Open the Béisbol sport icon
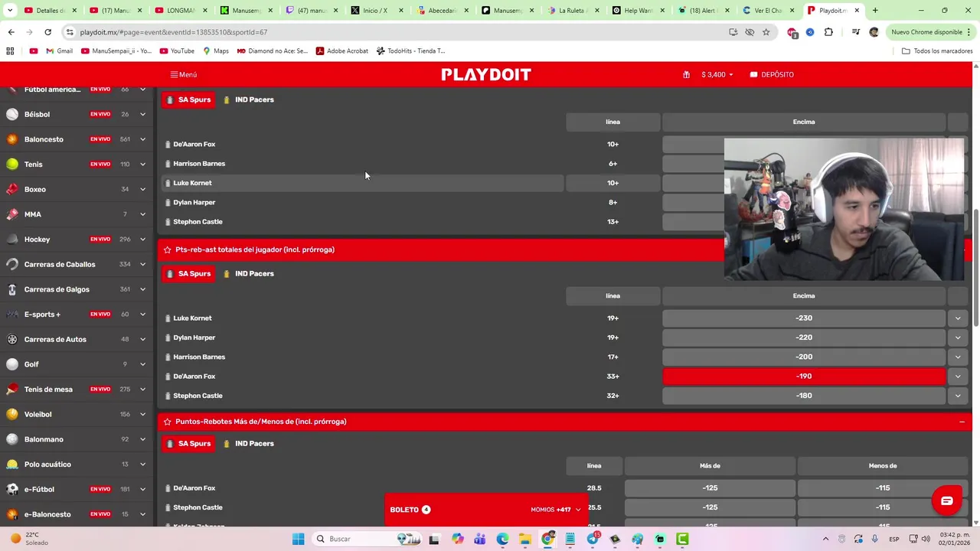Viewport: 980px width, 551px height. pyautogui.click(x=12, y=114)
